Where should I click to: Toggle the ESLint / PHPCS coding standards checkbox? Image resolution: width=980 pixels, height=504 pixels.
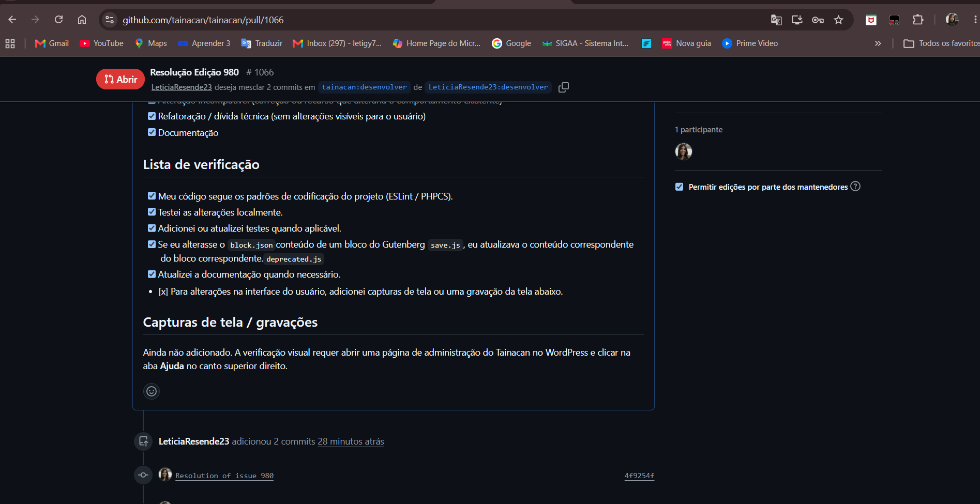click(152, 195)
